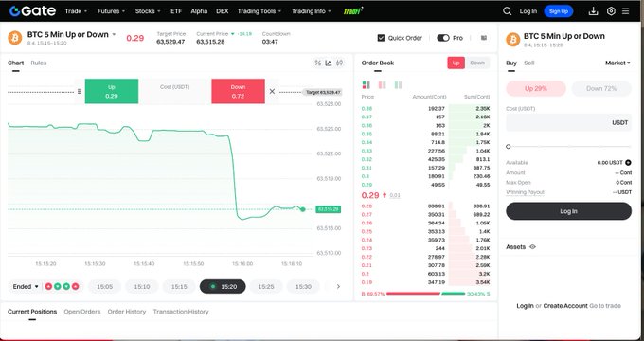Viewport: 644px width, 341px height.
Task: Open the Futures dropdown menu
Action: click(x=112, y=11)
